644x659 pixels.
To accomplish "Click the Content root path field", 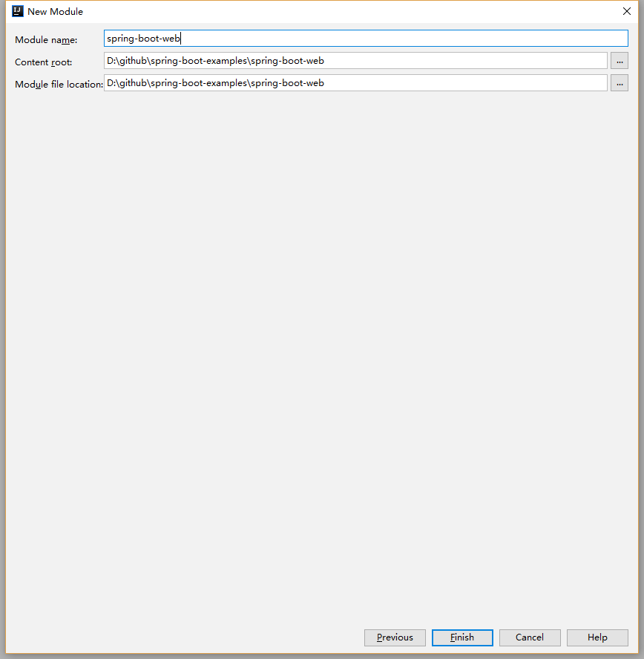I will tap(355, 61).
